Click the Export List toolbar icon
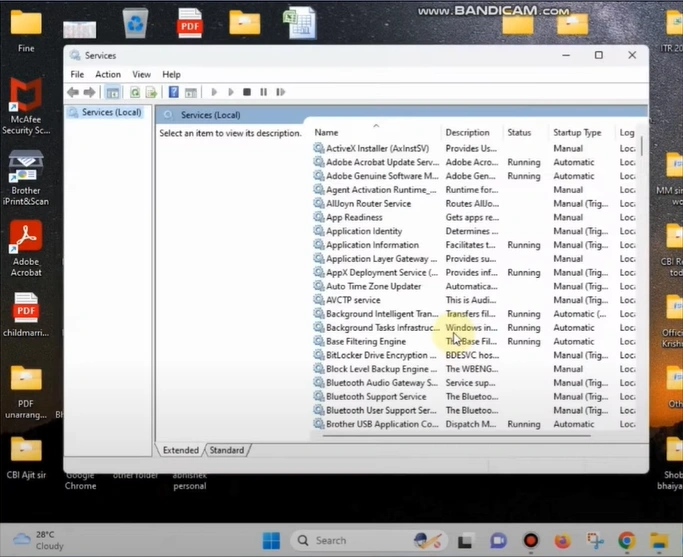This screenshot has width=683, height=557. coord(151,92)
